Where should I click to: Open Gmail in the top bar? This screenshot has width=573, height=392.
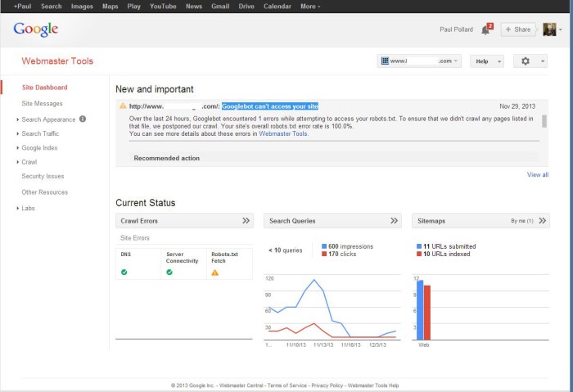[x=220, y=7]
